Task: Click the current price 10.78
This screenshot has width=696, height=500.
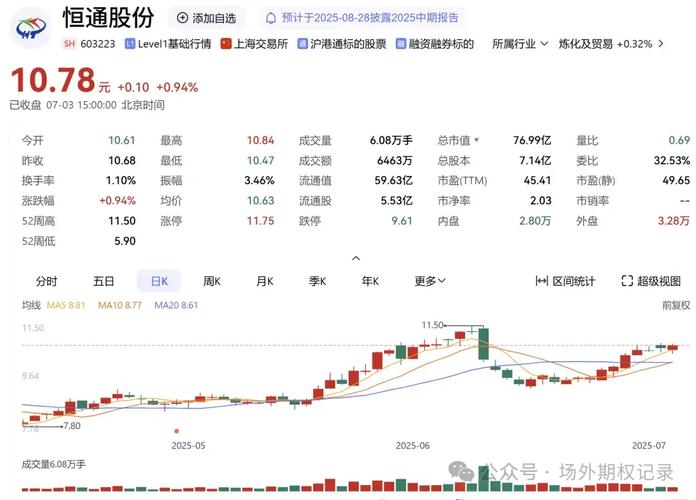Action: click(53, 80)
